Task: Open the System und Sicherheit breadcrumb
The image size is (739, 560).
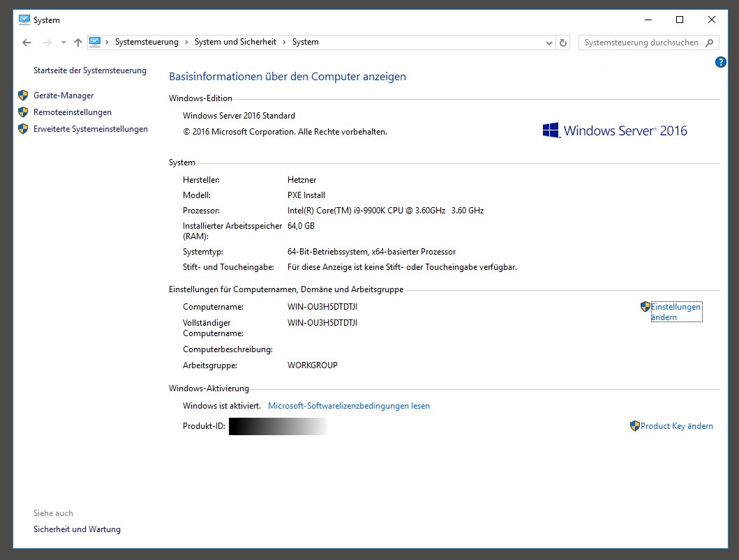Action: [x=235, y=42]
